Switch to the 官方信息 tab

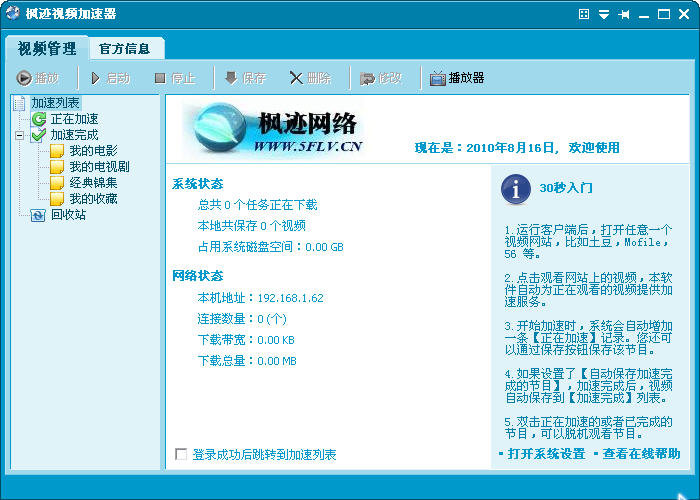[125, 49]
